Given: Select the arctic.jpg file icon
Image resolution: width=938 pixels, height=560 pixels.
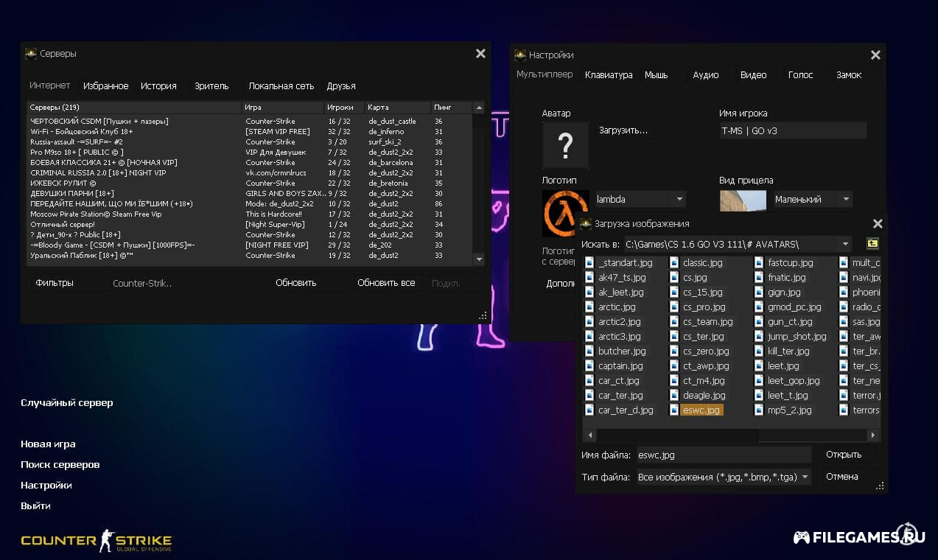Looking at the screenshot, I should click(589, 307).
